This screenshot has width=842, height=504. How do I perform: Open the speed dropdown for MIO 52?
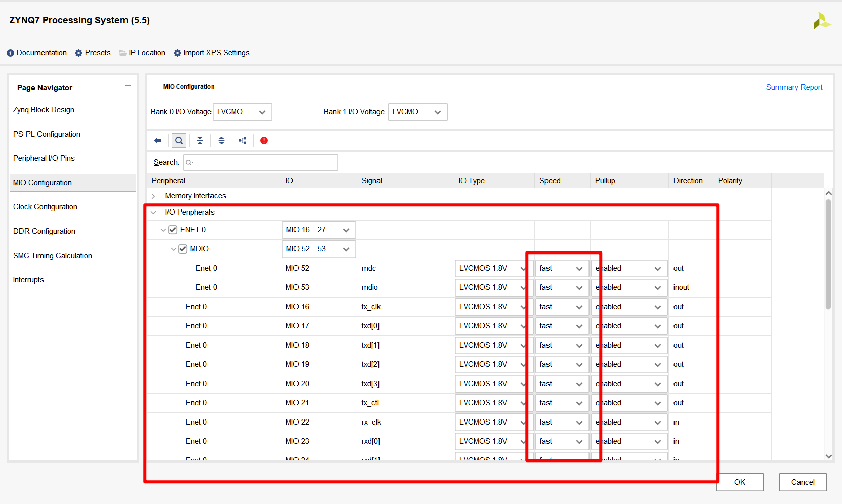point(562,269)
